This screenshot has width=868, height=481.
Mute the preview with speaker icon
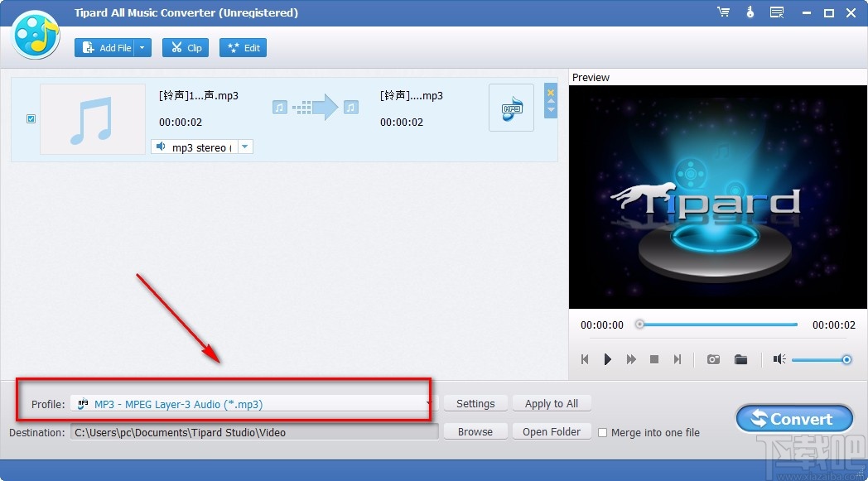779,360
